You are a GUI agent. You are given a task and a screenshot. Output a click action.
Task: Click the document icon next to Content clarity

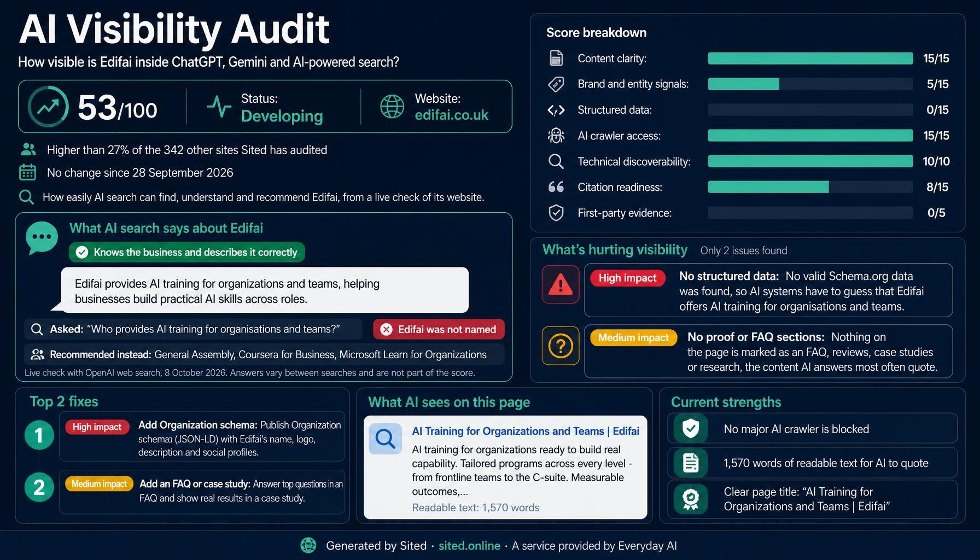click(556, 58)
